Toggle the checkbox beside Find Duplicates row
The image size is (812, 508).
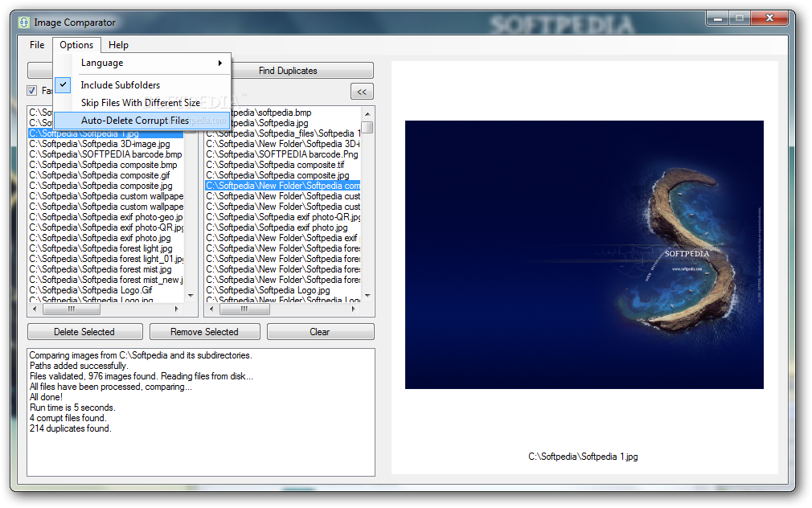pos(32,91)
